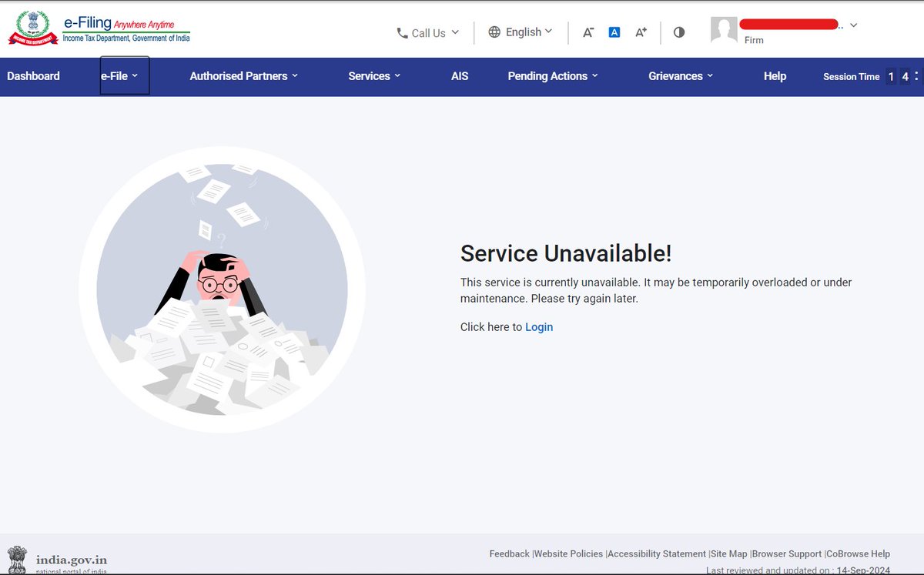Click the Session Time counter display

pyautogui.click(x=851, y=76)
